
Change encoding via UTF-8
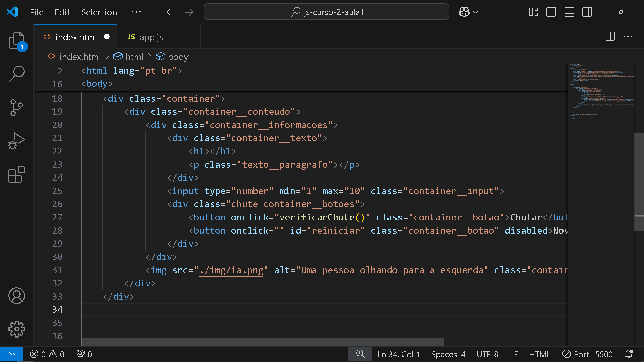(487, 354)
